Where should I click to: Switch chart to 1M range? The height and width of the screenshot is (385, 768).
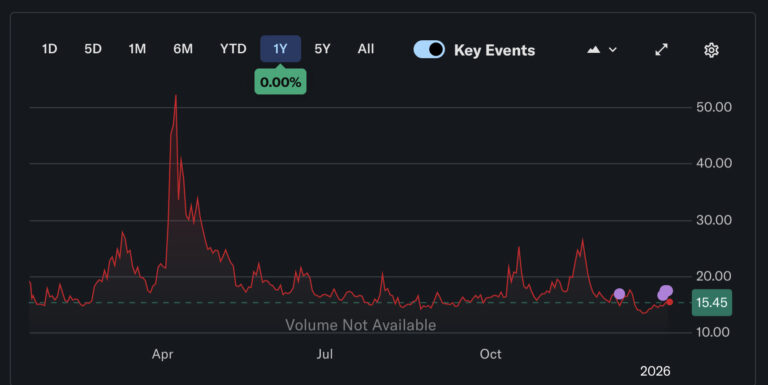point(137,49)
